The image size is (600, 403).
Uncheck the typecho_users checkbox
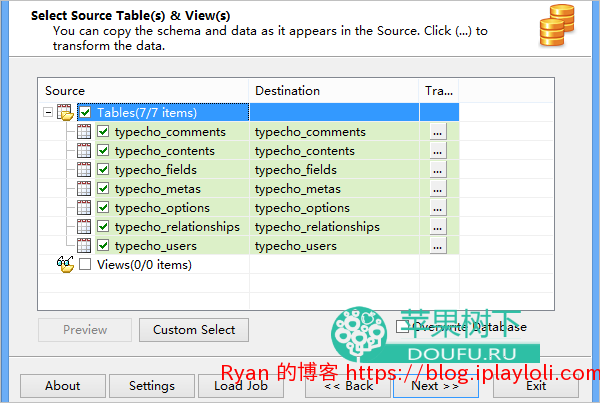[x=103, y=245]
